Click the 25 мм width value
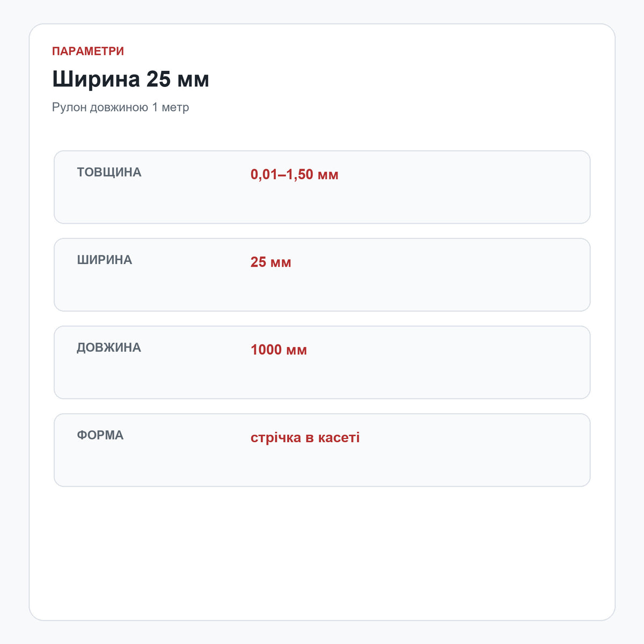This screenshot has width=644, height=644. click(270, 262)
